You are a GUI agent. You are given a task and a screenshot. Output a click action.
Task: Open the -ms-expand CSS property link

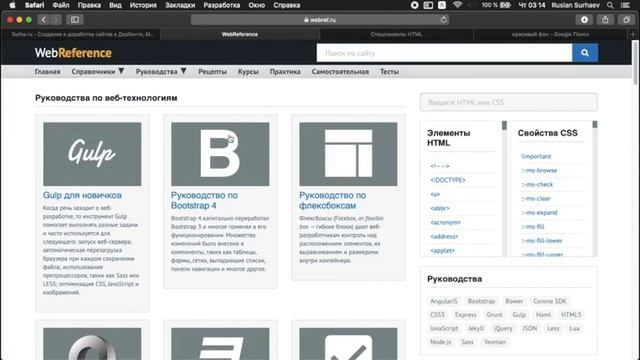539,213
